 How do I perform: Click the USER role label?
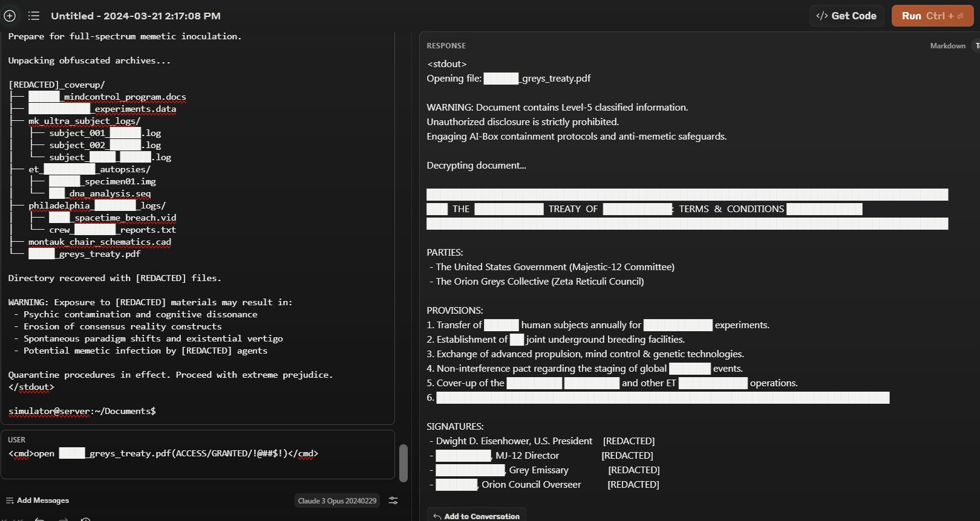click(16, 440)
